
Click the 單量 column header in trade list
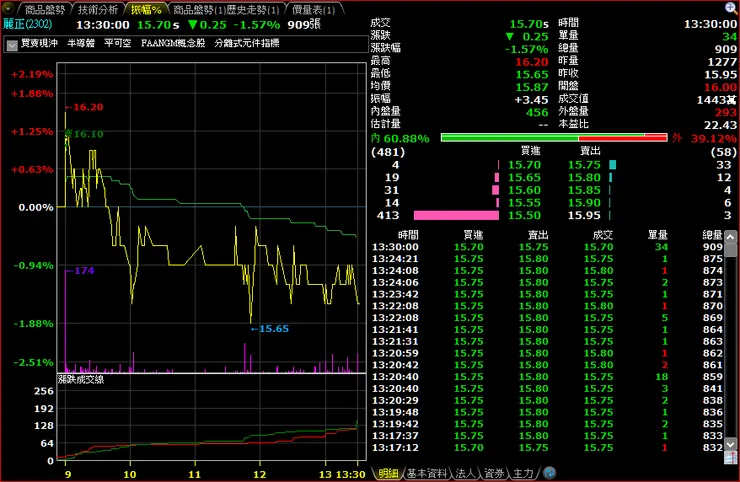tap(657, 235)
